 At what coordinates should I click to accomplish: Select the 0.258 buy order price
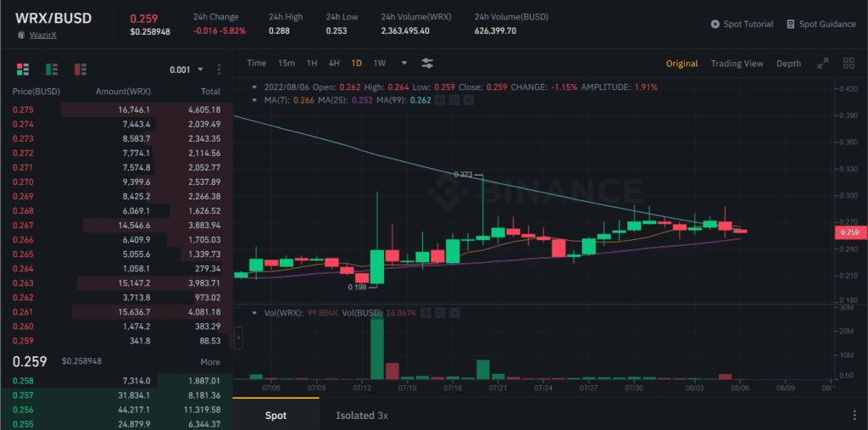pyautogui.click(x=23, y=381)
